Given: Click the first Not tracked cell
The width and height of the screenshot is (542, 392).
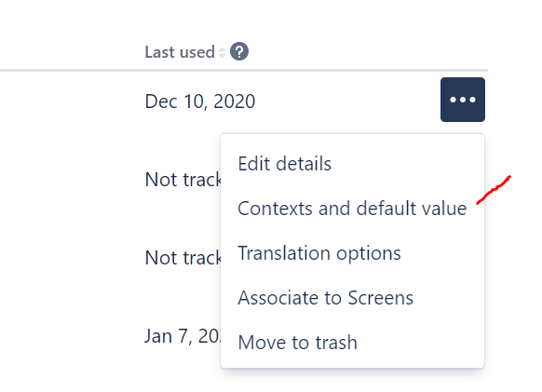Looking at the screenshot, I should (x=183, y=180).
